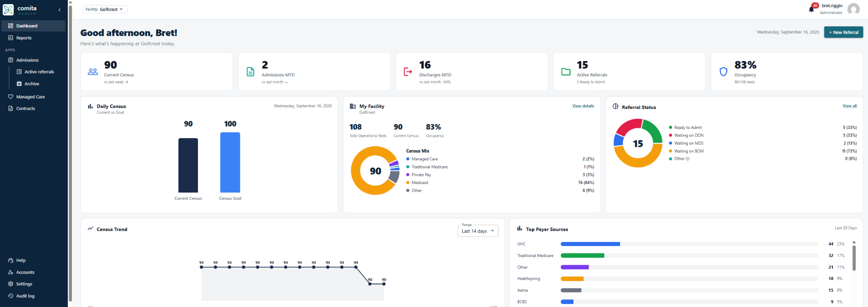Viewport: 868px width, 307px height.
Task: Click the user avatar picture
Action: point(854,9)
